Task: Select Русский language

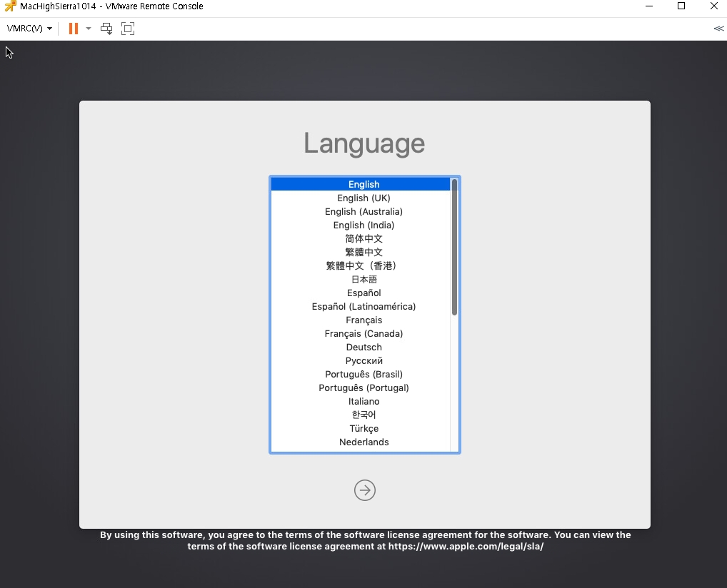Action: tap(360, 360)
